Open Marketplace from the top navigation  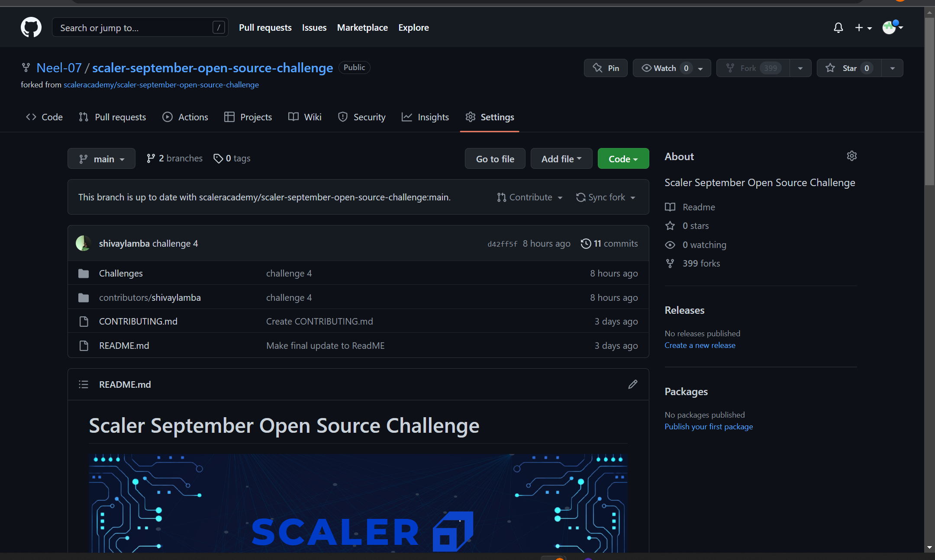click(x=362, y=27)
